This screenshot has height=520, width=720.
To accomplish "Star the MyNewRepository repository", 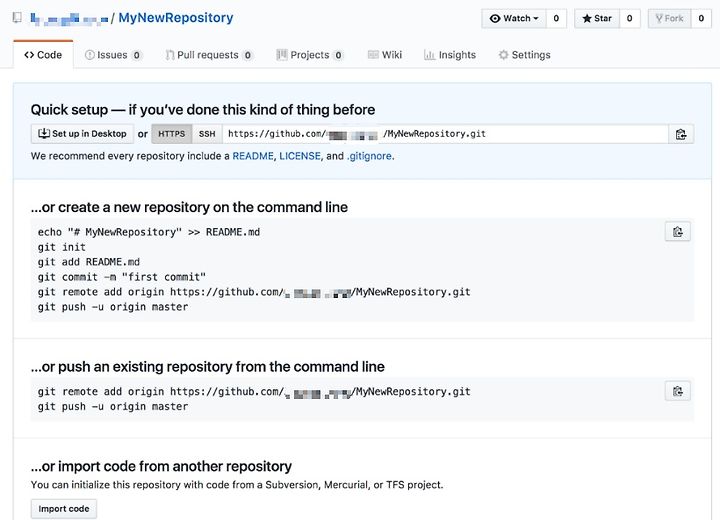I will [597, 18].
